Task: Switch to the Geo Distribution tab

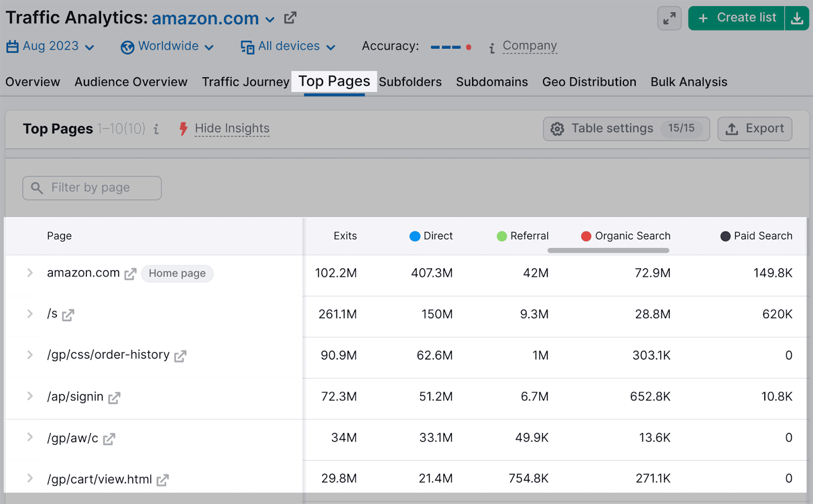Action: (x=589, y=82)
